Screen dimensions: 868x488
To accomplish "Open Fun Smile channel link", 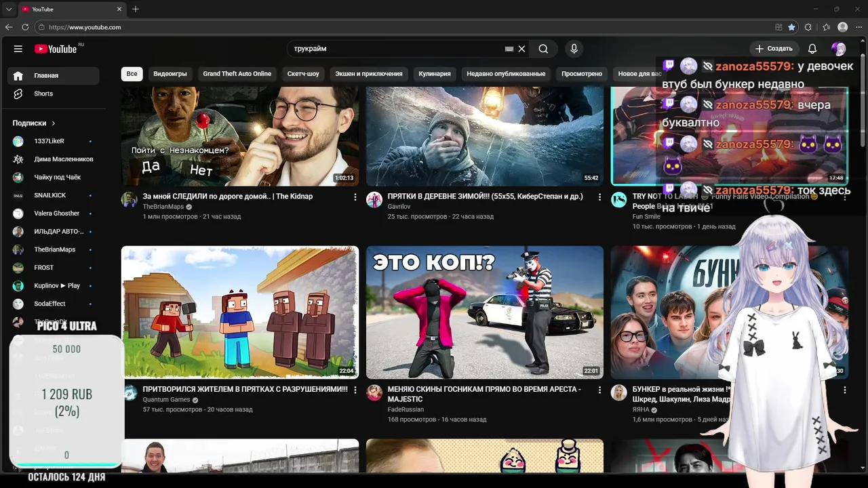I will 647,217.
